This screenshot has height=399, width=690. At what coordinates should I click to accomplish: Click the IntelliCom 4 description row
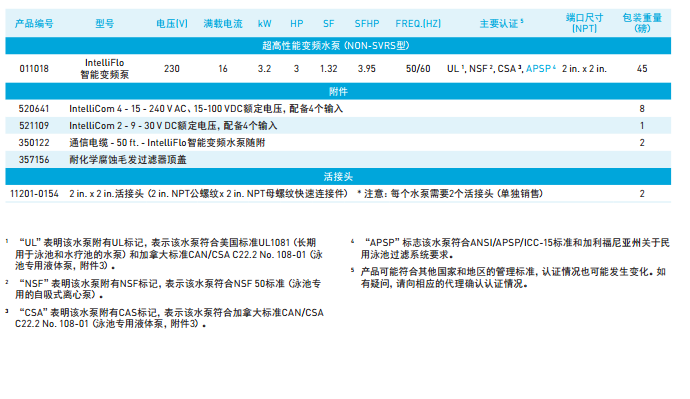coord(206,109)
